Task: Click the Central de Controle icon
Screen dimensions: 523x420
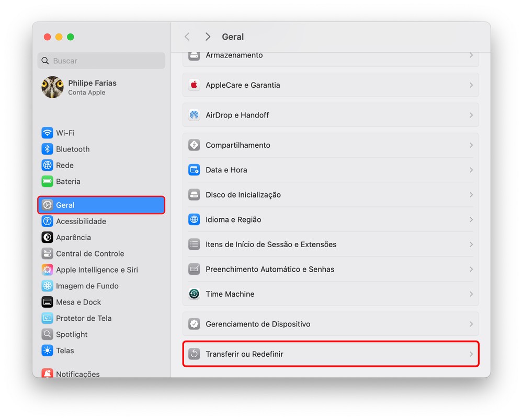Action: [x=47, y=253]
